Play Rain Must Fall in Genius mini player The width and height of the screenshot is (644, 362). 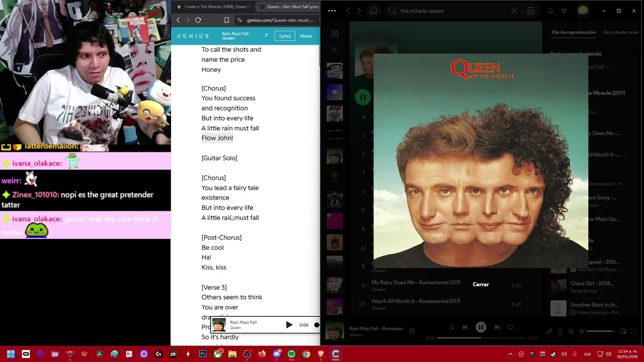[289, 325]
